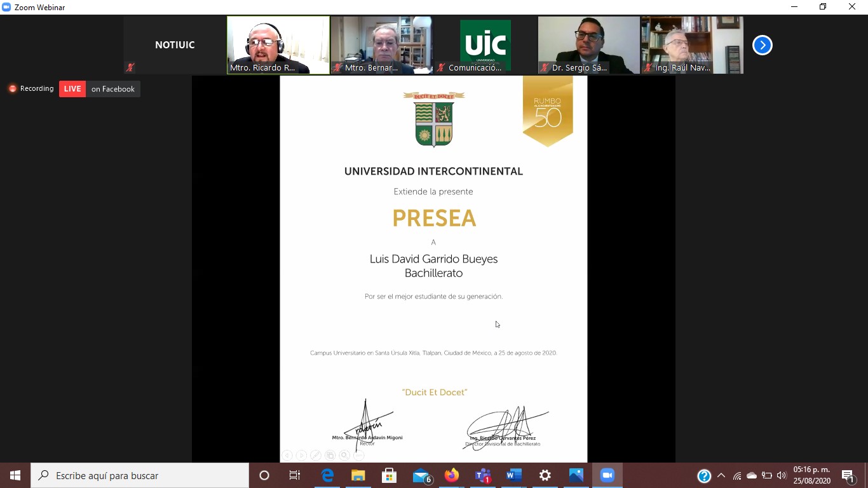Click the 'Escribe aquí para buscar' search box

click(x=140, y=475)
